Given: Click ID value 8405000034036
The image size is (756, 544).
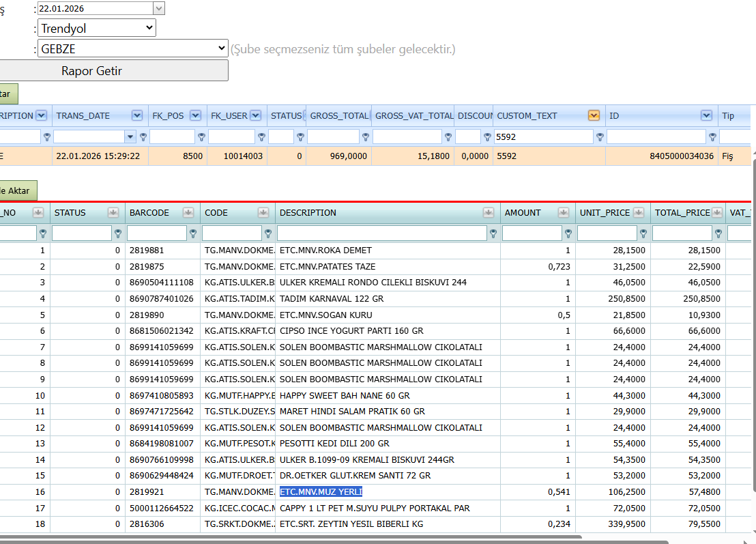Looking at the screenshot, I should pyautogui.click(x=681, y=156).
